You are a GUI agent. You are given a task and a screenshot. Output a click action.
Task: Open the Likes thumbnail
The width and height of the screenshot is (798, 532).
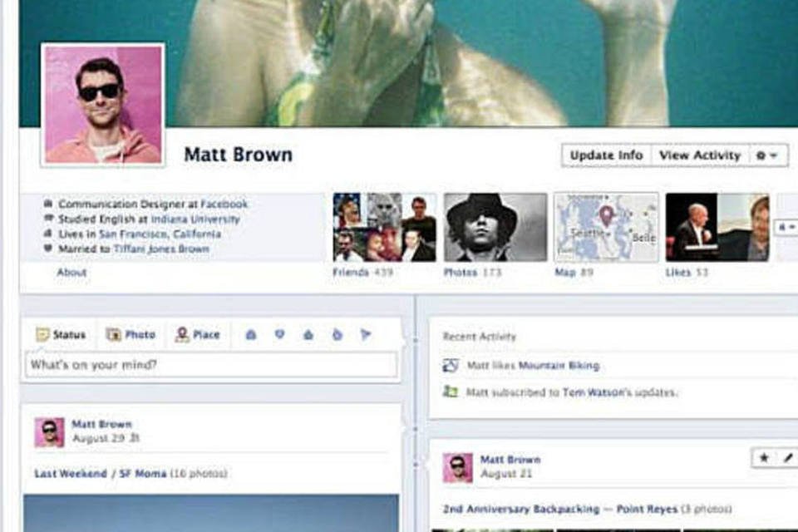point(717,227)
